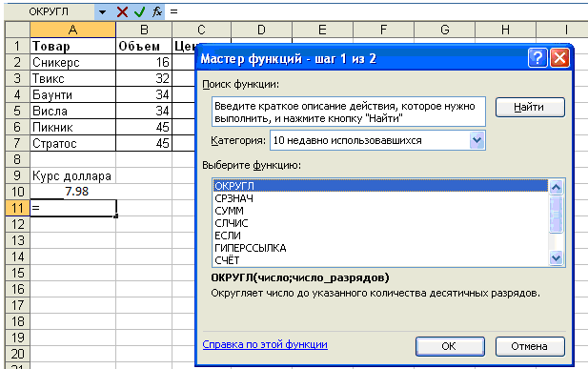Click cell B2 with value 16
This screenshot has height=369, width=588.
pyautogui.click(x=144, y=62)
